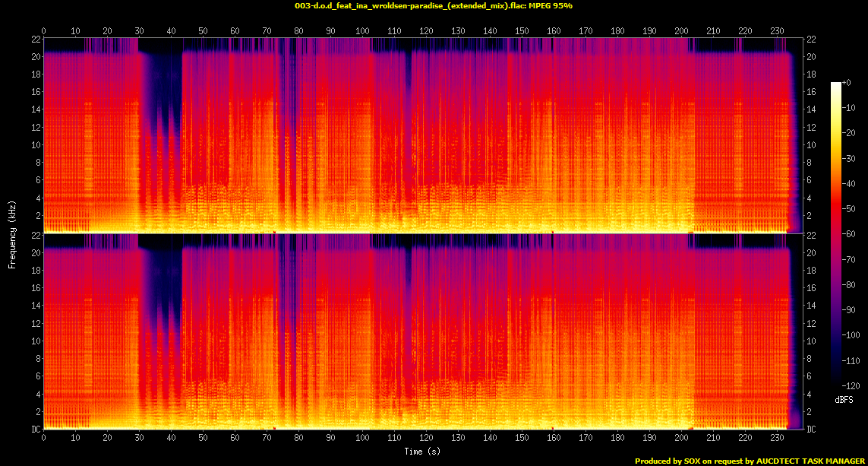This screenshot has width=868, height=466.
Task: Select the '-110' dBFS scale value
Action: pos(851,361)
